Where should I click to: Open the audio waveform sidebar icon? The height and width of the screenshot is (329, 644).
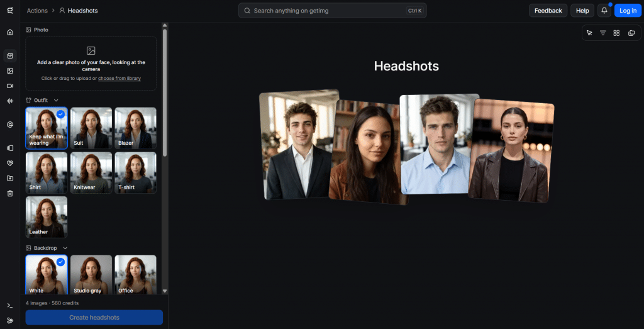(x=10, y=101)
